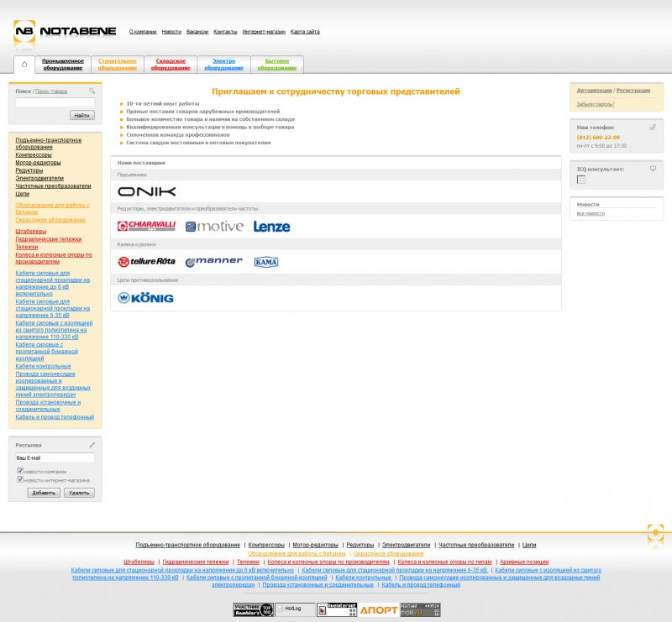
Task: Open the Электро оборудование tab
Action: (223, 65)
